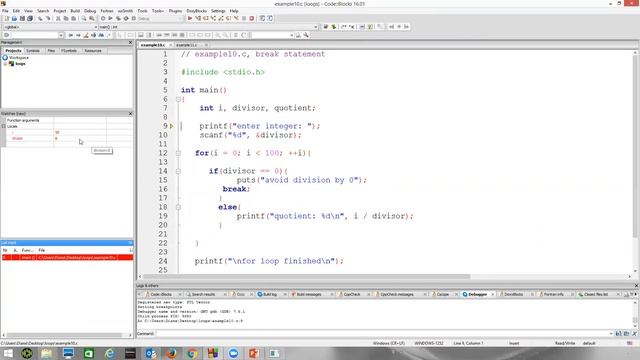Collapse the if block fold at line 14

click(178, 171)
